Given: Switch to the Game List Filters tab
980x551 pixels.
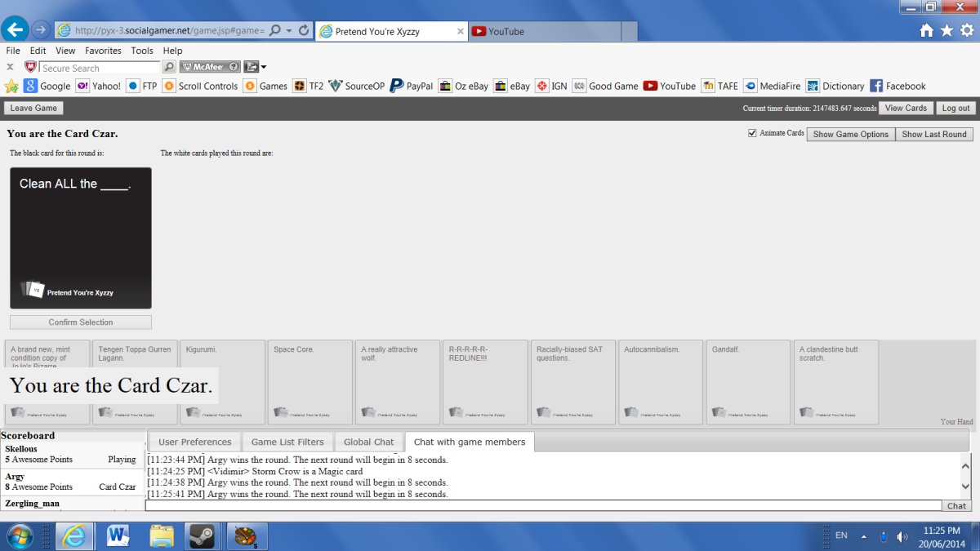Looking at the screenshot, I should coord(287,442).
